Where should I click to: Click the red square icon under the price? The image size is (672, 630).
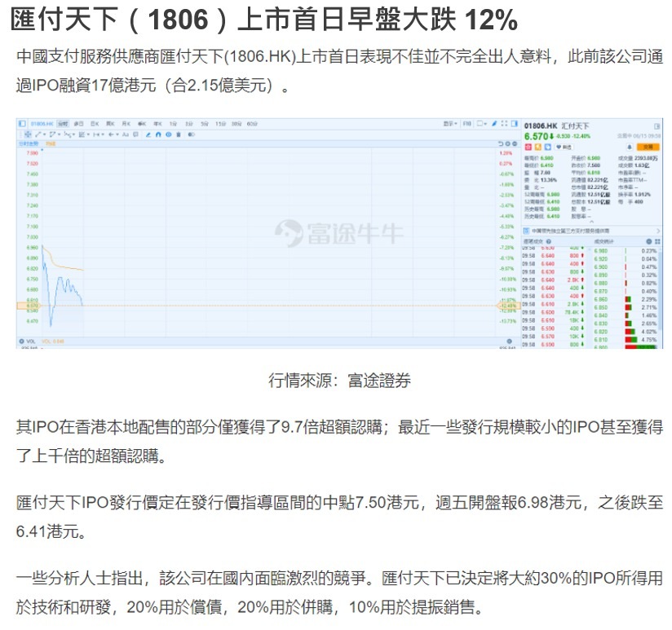pos(528,147)
